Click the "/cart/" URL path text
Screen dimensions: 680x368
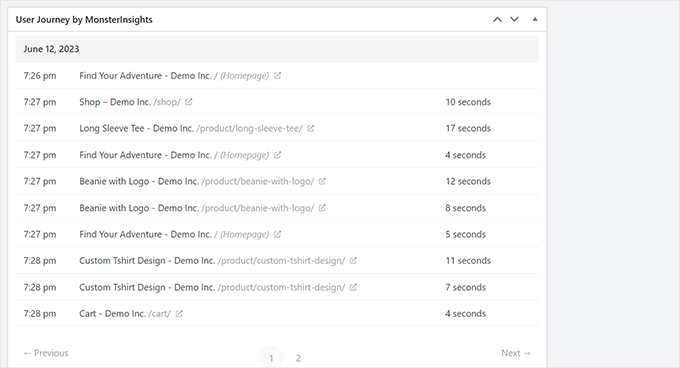tap(160, 313)
